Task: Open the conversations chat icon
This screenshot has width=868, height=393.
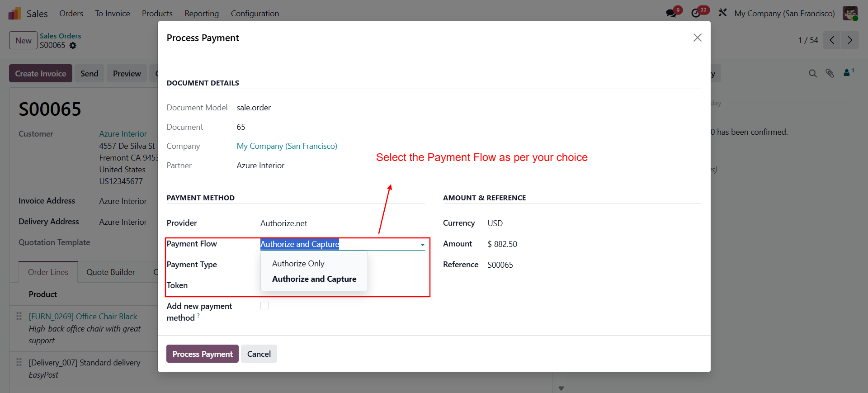Action: (x=671, y=14)
